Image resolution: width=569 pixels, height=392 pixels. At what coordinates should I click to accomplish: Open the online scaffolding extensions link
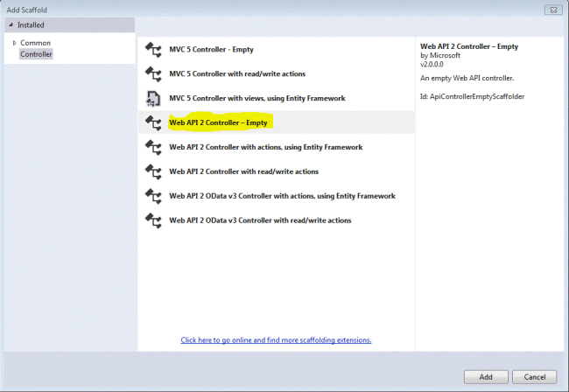coord(276,340)
